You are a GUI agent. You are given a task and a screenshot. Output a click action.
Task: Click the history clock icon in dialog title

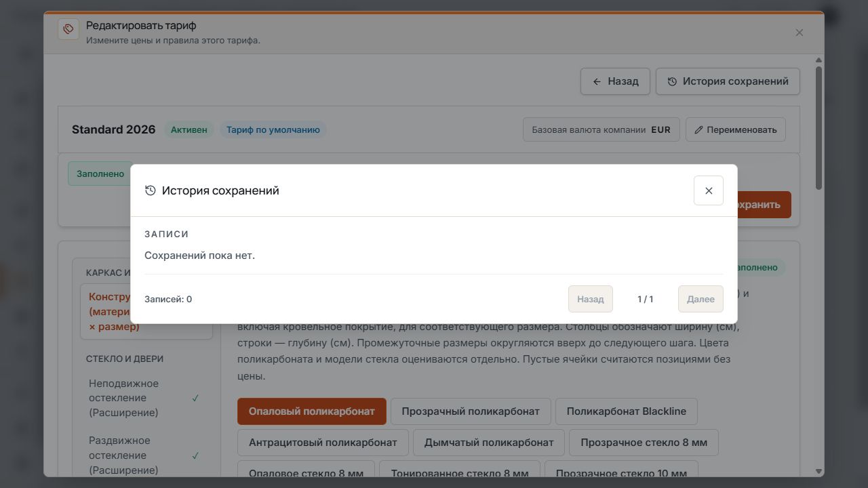151,190
